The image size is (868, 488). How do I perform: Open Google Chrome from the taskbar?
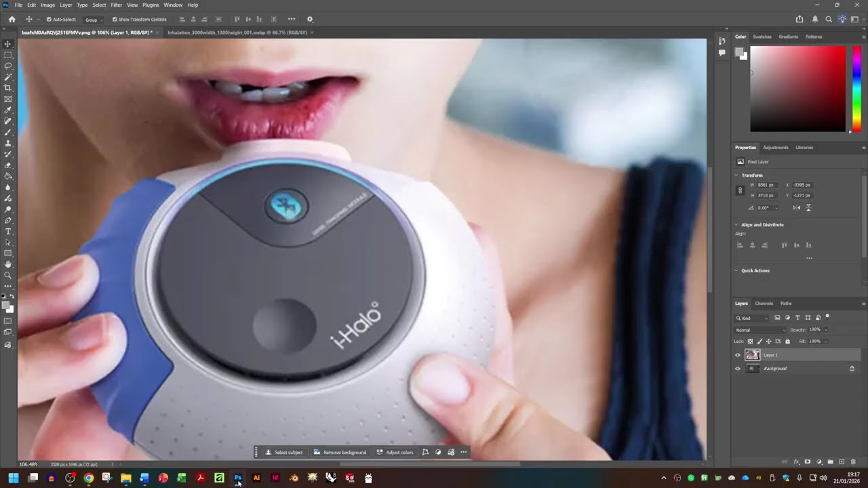(x=88, y=478)
